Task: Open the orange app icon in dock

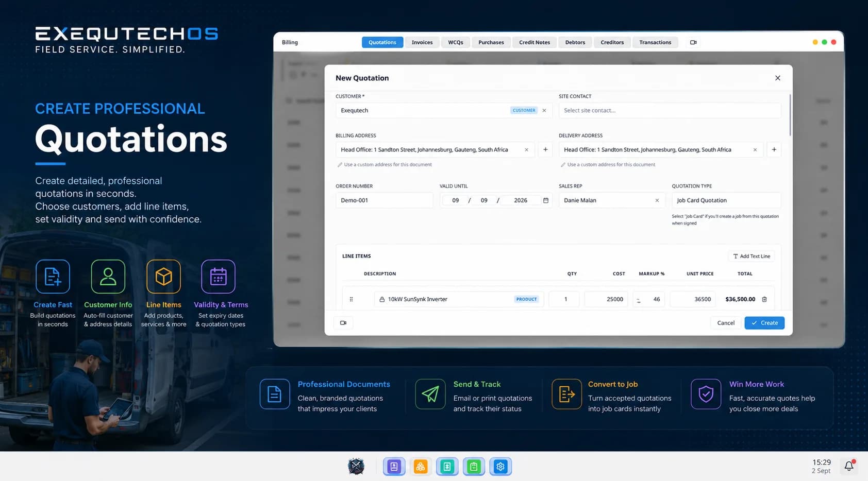Action: (x=421, y=467)
